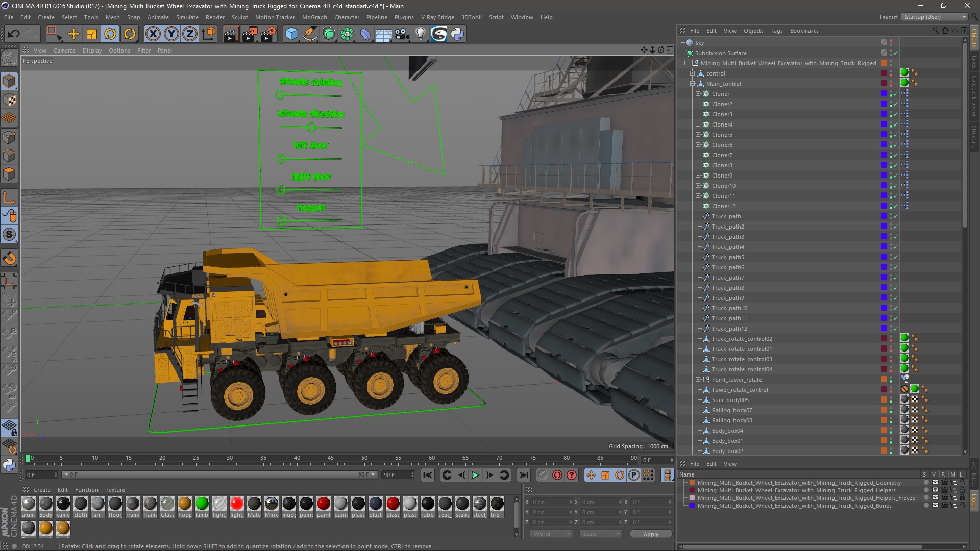Toggle Subdivision Surface enable checkmark

click(896, 53)
